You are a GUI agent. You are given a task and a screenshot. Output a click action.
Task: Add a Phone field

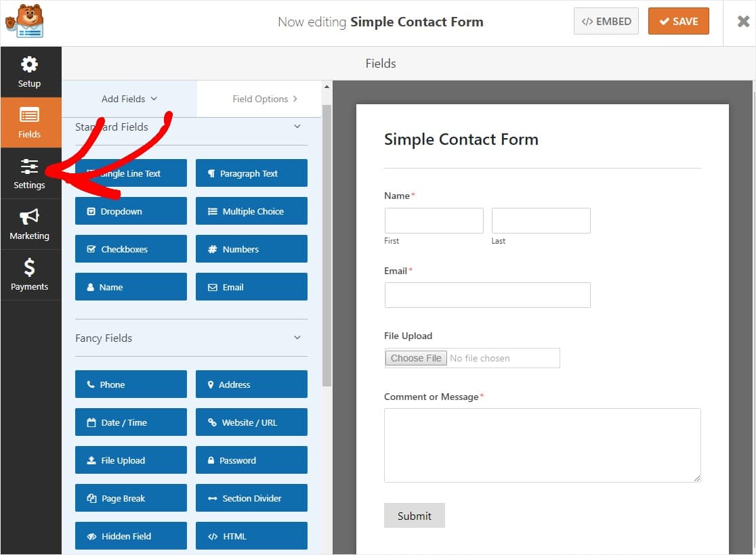[131, 384]
